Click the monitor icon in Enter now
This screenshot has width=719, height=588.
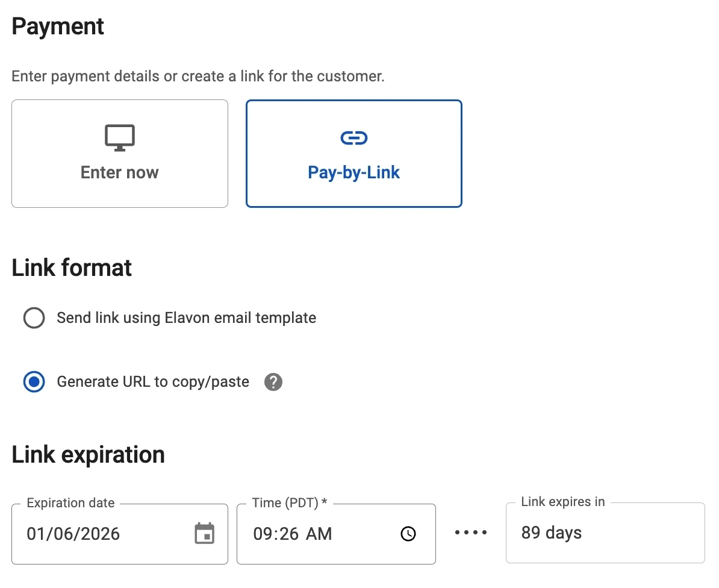pos(119,138)
